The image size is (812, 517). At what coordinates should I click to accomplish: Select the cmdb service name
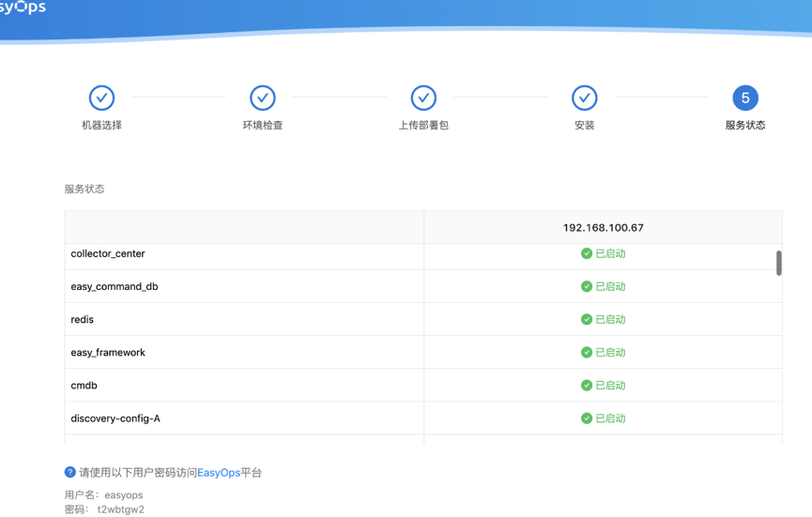click(84, 386)
